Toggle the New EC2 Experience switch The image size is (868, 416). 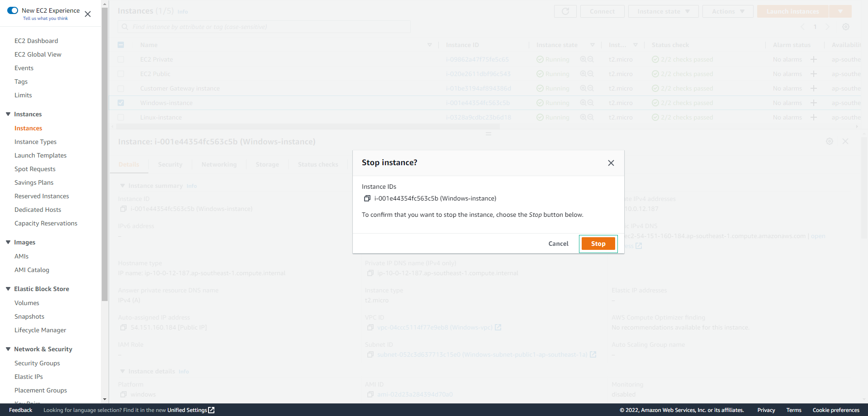point(13,10)
